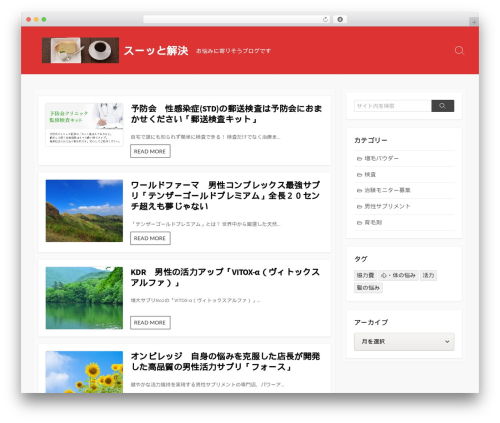Image resolution: width=500 pixels, height=423 pixels.
Task: Select the 協力費 tag
Action: click(x=365, y=275)
